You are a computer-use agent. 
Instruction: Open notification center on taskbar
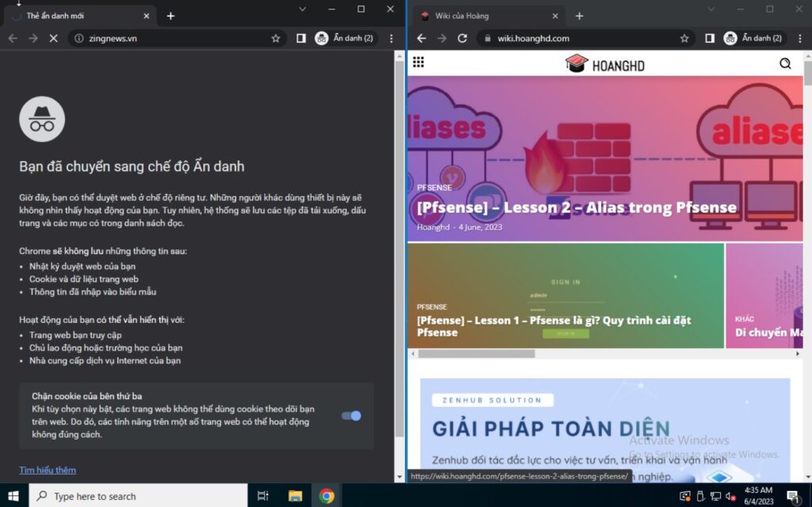click(792, 496)
